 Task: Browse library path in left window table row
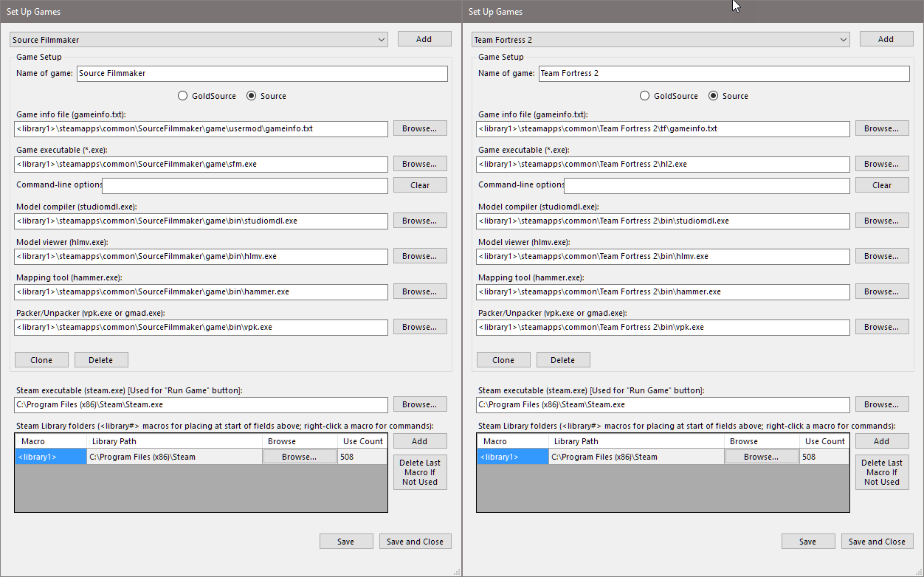pyautogui.click(x=300, y=457)
